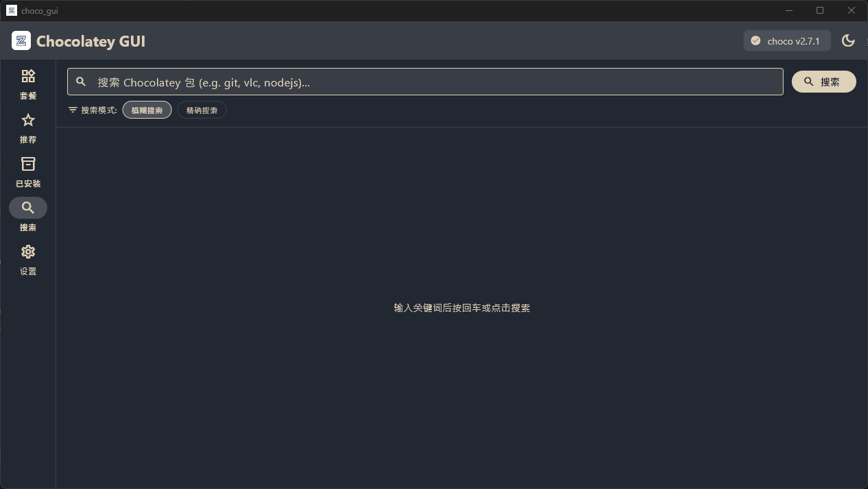Click the 搜索模式 filter icon

pyautogui.click(x=73, y=110)
